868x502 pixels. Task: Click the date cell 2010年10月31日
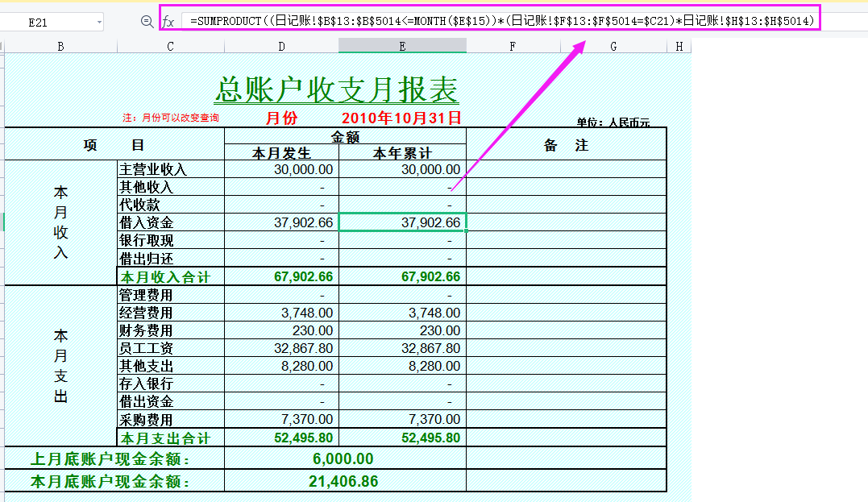pos(401,115)
